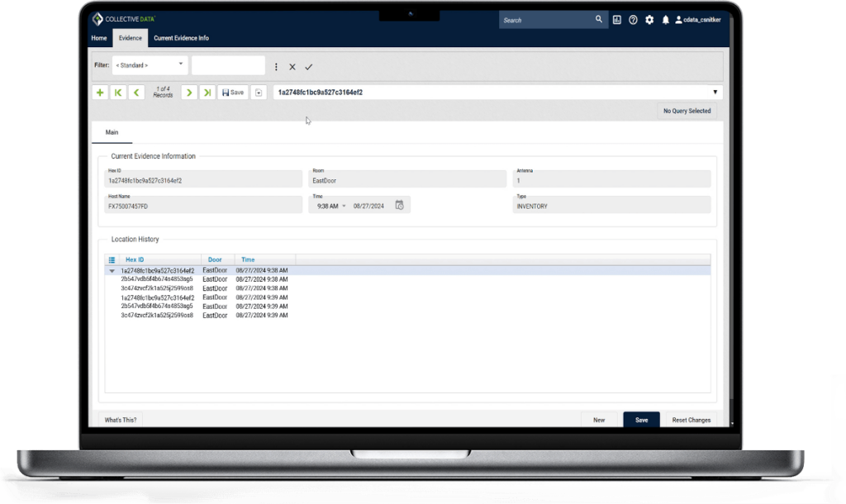Open the record selector dropdown arrow
Image resolution: width=846 pixels, height=504 pixels.
click(x=715, y=93)
